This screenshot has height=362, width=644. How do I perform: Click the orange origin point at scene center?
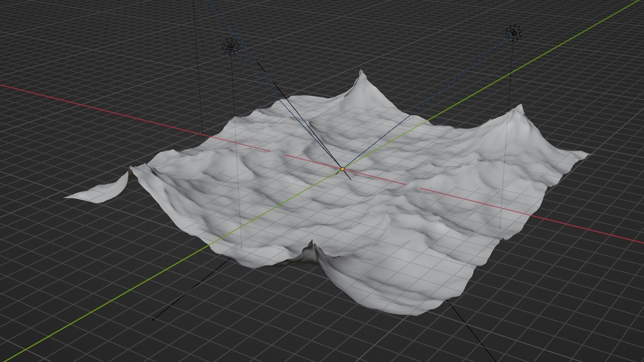pos(342,169)
